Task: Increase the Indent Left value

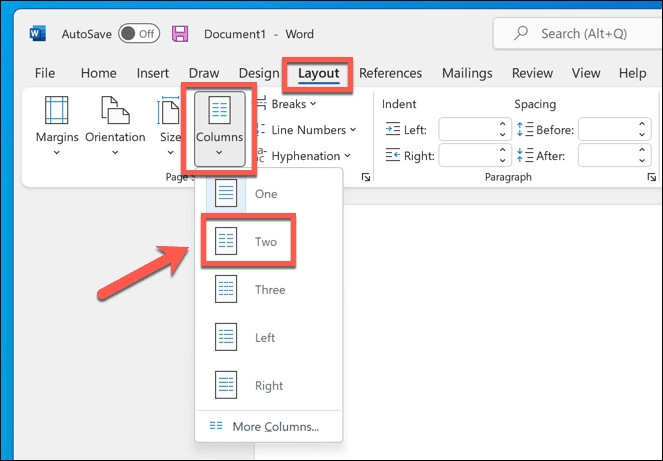Action: (x=502, y=124)
